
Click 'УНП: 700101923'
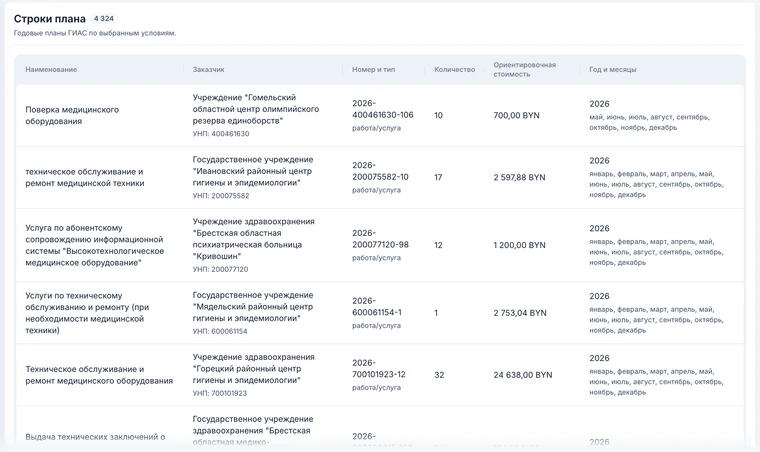pyautogui.click(x=220, y=393)
